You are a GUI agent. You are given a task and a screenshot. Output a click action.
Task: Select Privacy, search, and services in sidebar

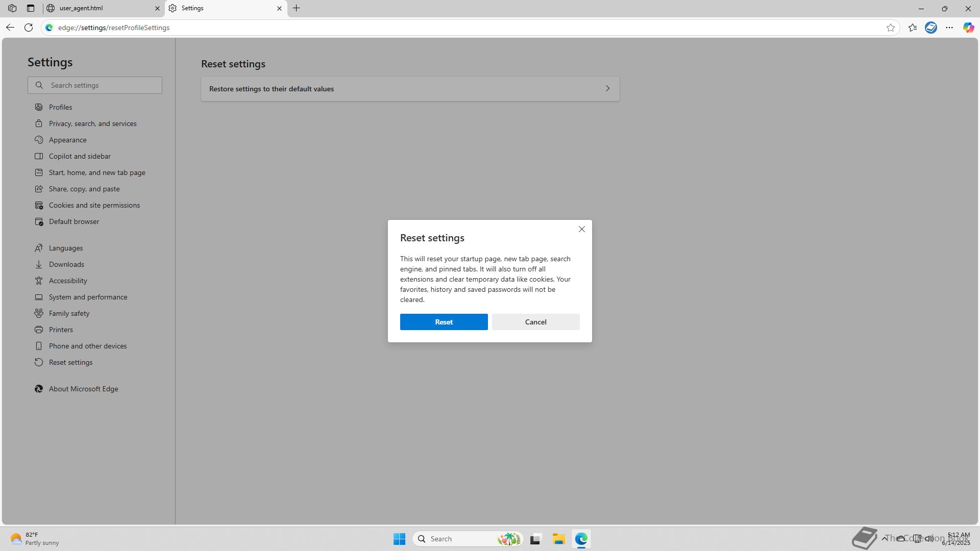92,123
